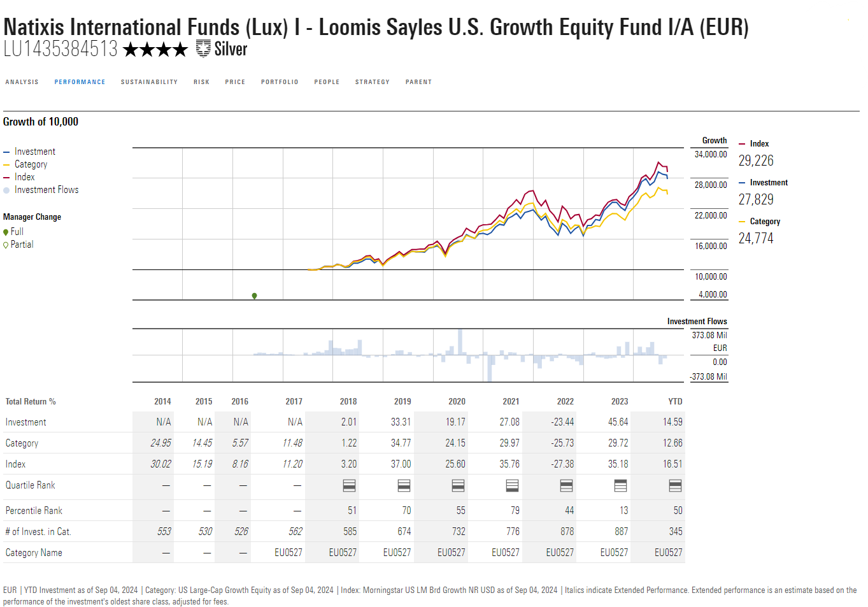Click the fund title heading
The width and height of the screenshot is (868, 607).
pos(376,27)
